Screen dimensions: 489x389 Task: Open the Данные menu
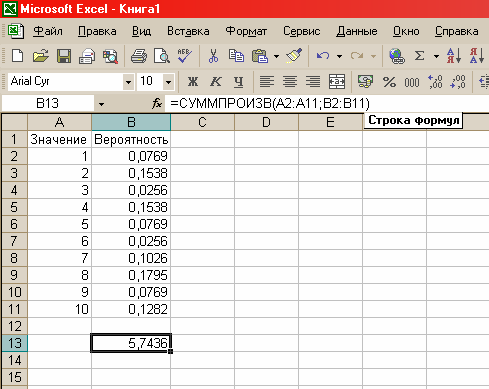tap(357, 31)
